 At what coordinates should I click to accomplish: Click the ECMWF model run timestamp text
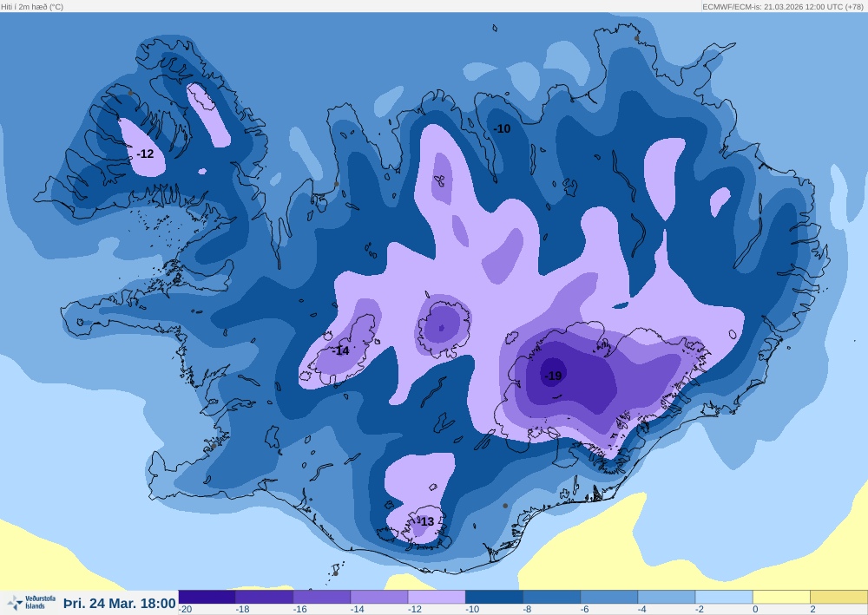(783, 7)
